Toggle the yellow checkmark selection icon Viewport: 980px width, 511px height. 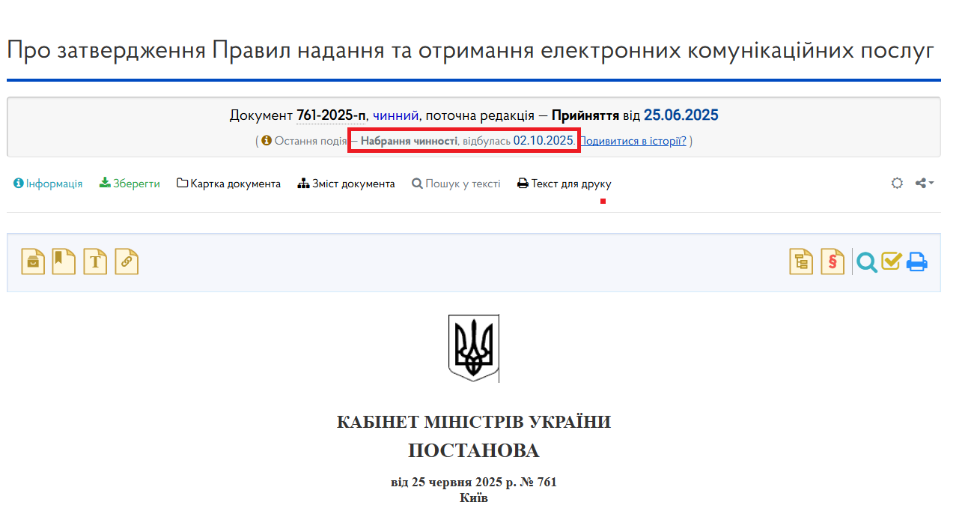(x=892, y=262)
